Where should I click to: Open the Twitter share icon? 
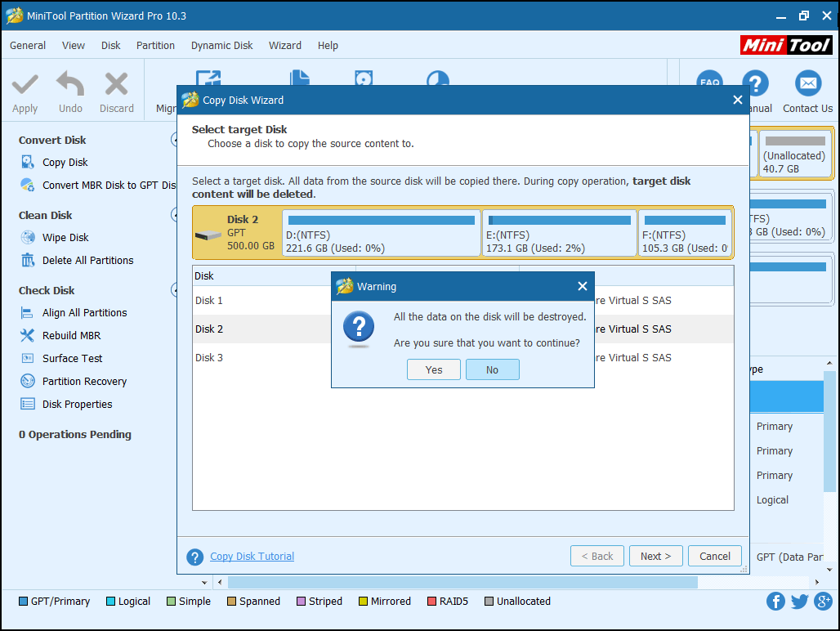pyautogui.click(x=799, y=602)
